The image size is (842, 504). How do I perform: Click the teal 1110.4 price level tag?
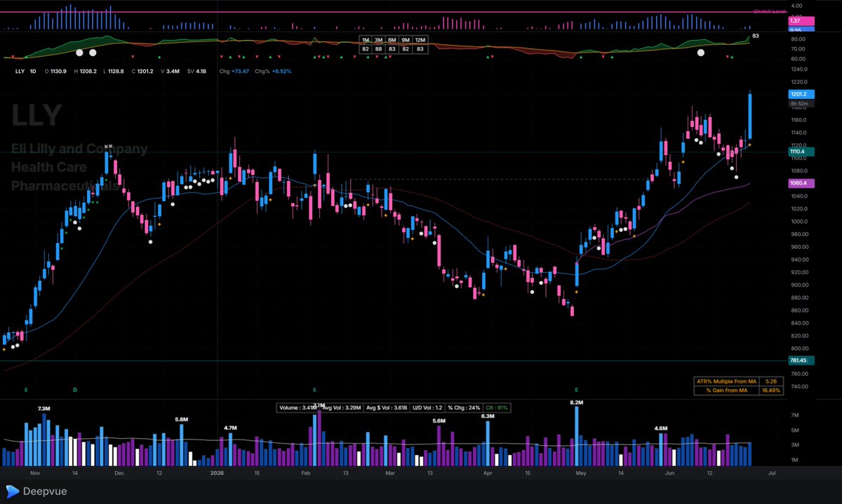(801, 151)
